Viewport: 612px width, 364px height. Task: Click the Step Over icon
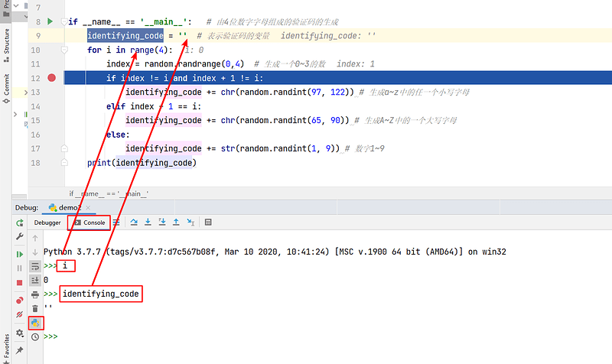[x=133, y=223]
